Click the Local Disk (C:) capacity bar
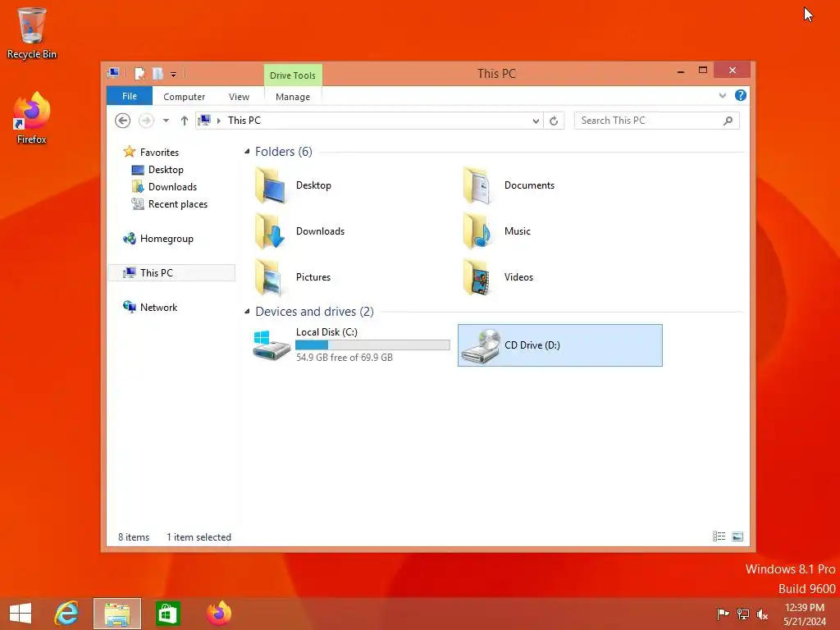The height and width of the screenshot is (630, 840). click(x=373, y=345)
